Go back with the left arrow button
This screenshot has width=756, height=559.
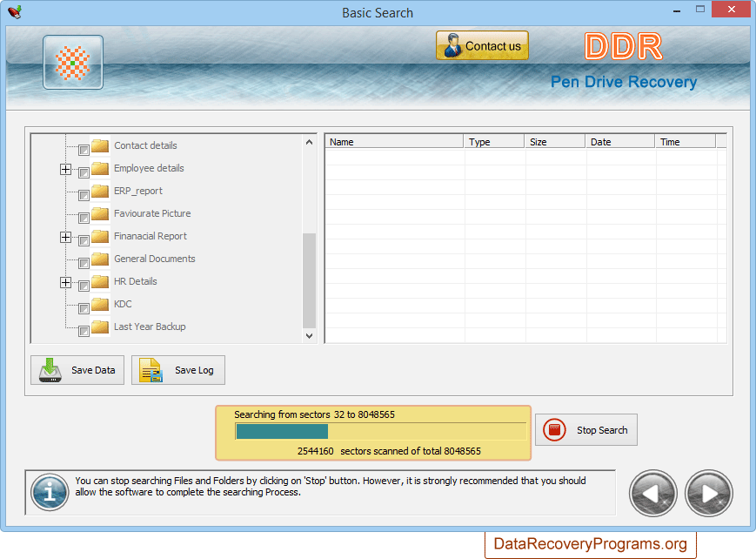click(653, 494)
